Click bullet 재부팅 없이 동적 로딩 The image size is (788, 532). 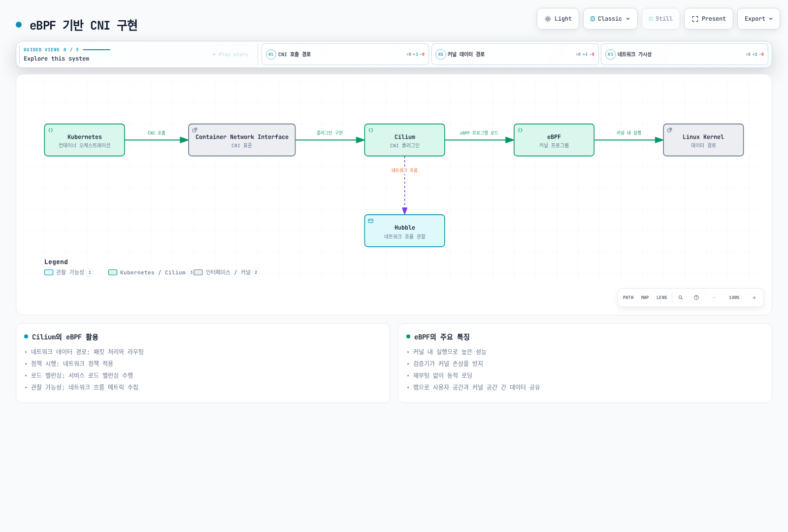coord(443,375)
